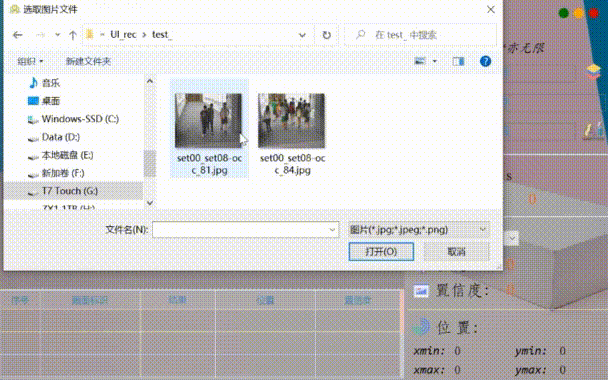Click the sidebar scrollbar down arrow

pos(150,203)
